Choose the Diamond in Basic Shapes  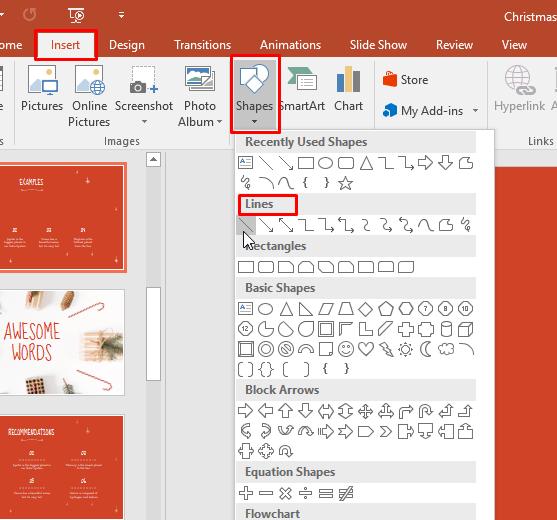(366, 309)
